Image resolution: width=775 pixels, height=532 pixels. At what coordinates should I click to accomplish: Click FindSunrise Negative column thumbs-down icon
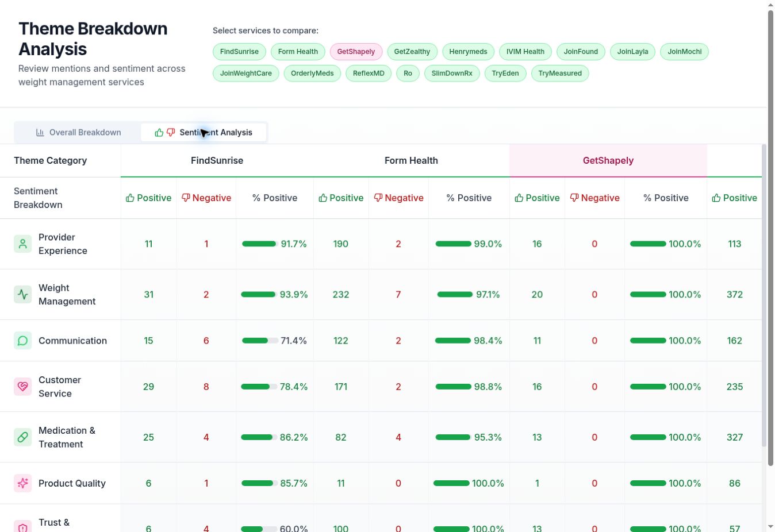(x=186, y=198)
